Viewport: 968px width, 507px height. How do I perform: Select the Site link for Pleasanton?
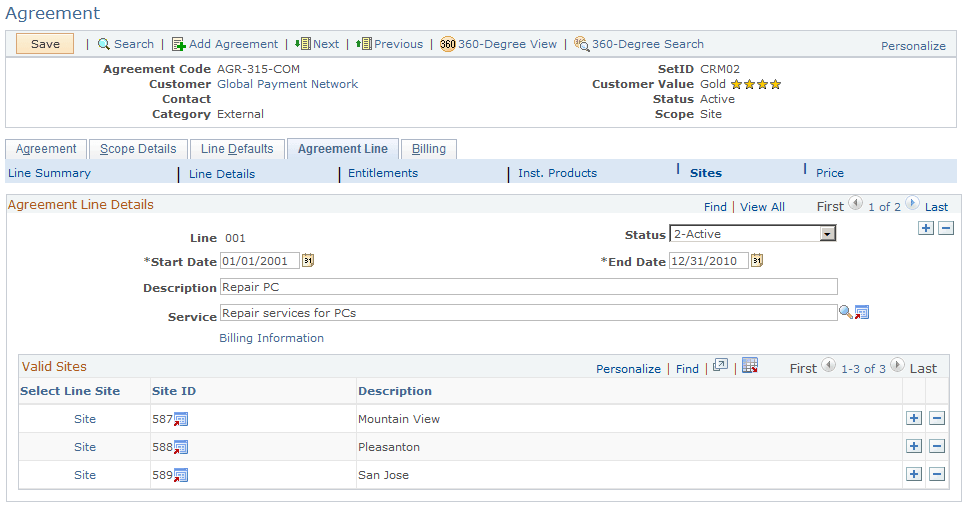tap(85, 447)
